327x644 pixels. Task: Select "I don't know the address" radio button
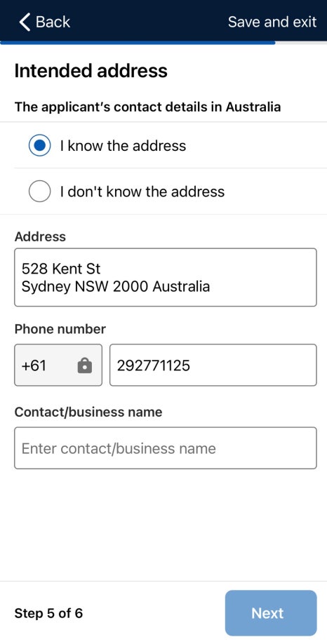(39, 192)
